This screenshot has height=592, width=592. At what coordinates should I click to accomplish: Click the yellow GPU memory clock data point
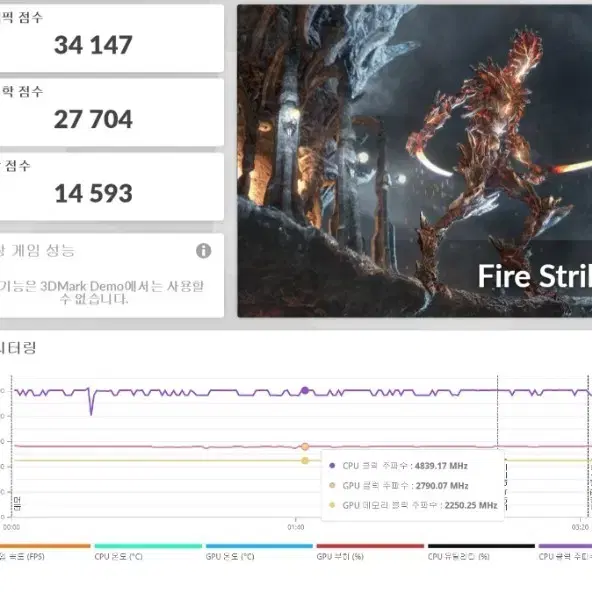[x=305, y=461]
